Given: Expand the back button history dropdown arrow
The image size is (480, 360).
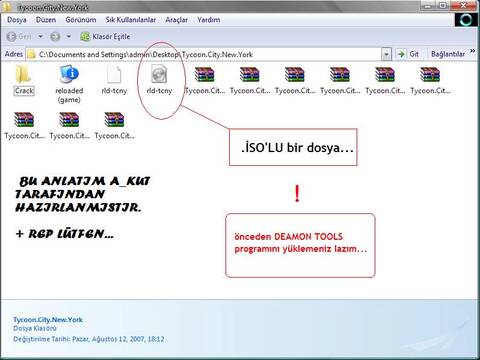Looking at the screenshot, I should 40,36.
